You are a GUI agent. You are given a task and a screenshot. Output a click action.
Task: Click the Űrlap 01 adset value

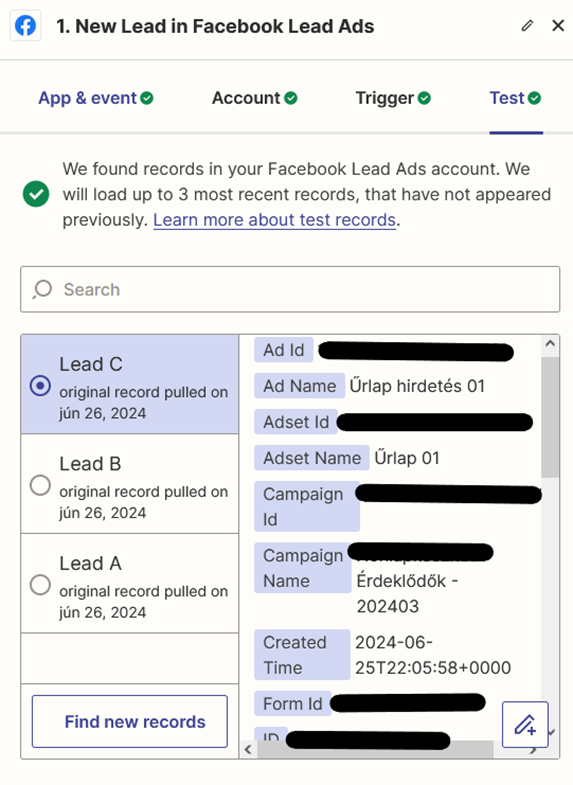pyautogui.click(x=407, y=458)
